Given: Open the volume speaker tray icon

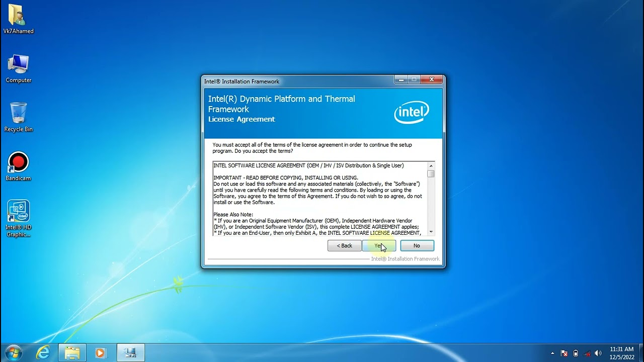Looking at the screenshot, I should tap(598, 353).
